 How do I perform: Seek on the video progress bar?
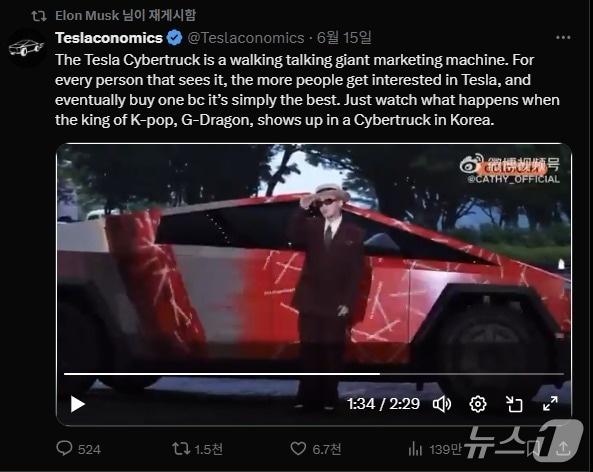pos(314,374)
